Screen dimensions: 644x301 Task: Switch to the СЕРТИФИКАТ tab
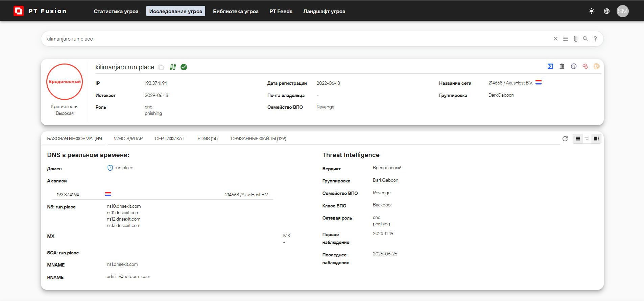170,139
